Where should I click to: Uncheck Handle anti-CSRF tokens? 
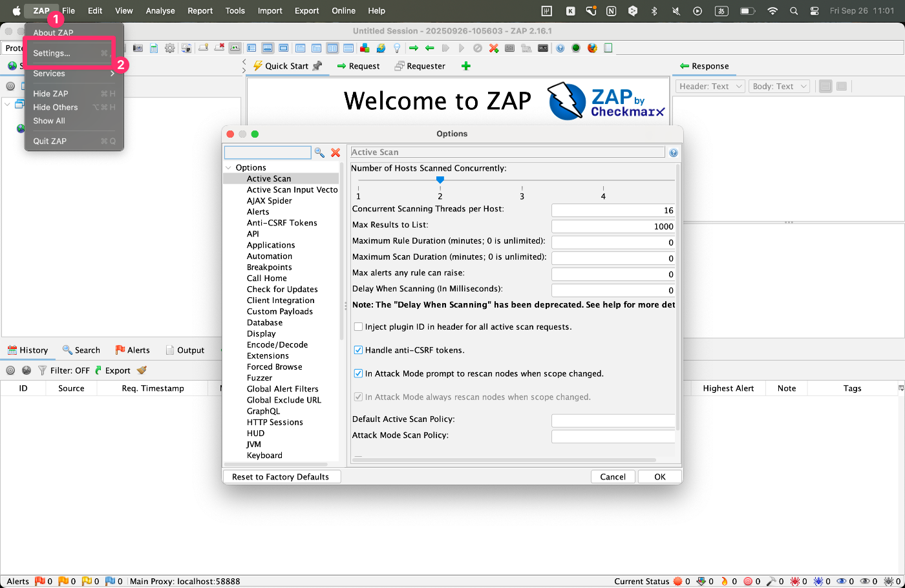pos(358,350)
